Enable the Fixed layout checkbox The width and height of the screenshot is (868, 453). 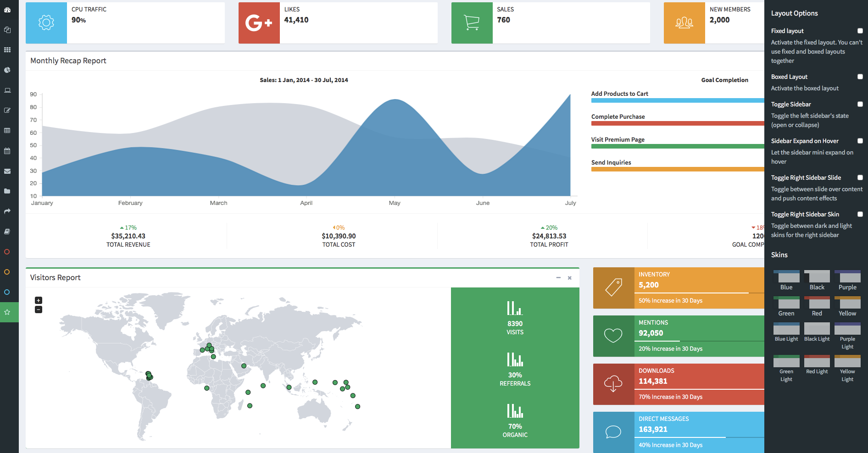[860, 31]
